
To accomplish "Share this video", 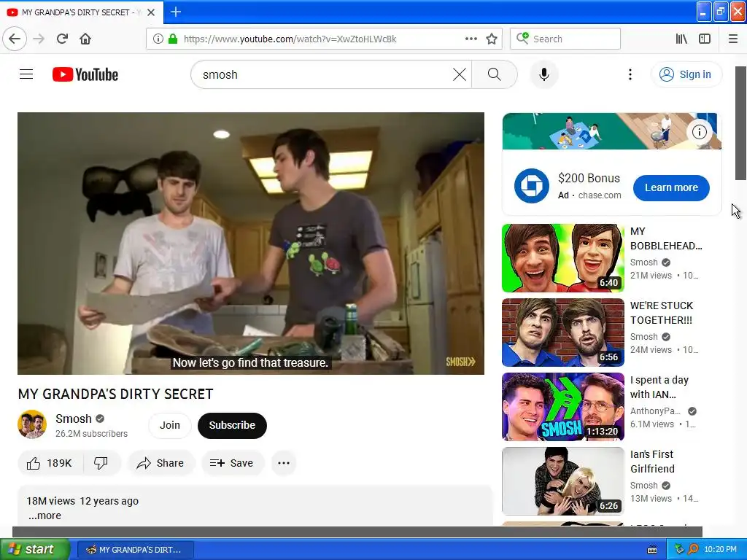I will click(160, 463).
